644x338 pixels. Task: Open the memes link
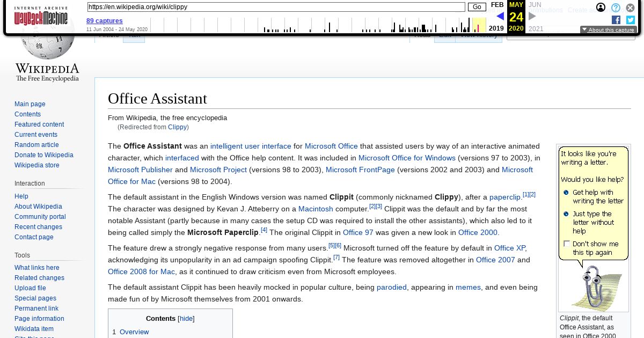pos(468,287)
